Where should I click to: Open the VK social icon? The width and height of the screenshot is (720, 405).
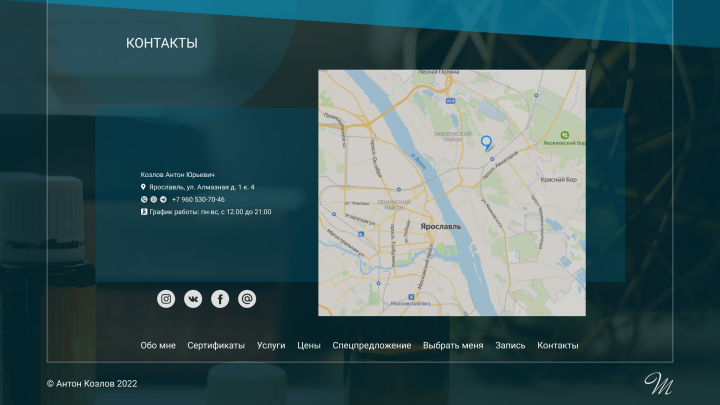pyautogui.click(x=193, y=299)
